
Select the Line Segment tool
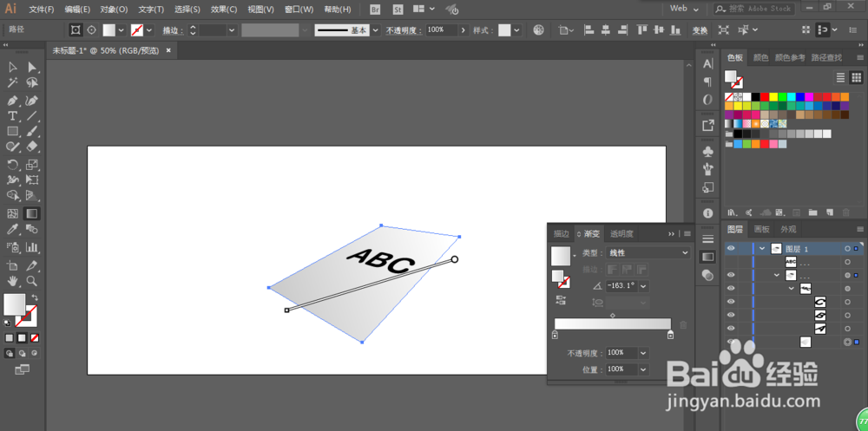32,116
